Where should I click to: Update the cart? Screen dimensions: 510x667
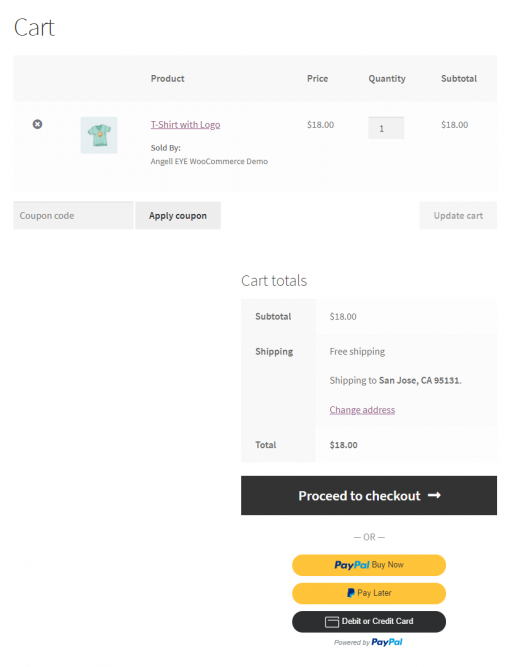click(x=458, y=216)
